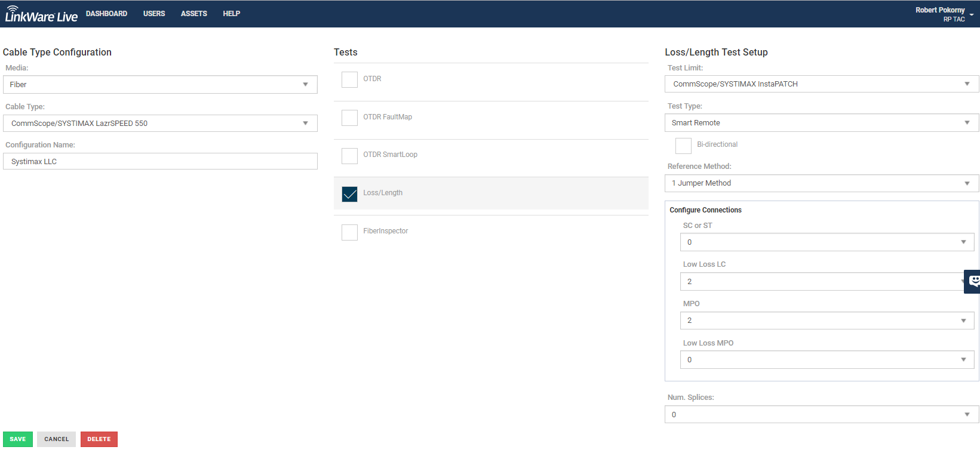Open the Reference Method dropdown
The image size is (980, 459).
pyautogui.click(x=822, y=183)
